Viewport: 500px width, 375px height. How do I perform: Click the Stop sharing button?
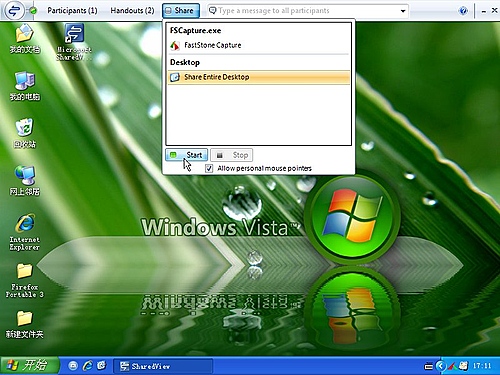click(232, 155)
